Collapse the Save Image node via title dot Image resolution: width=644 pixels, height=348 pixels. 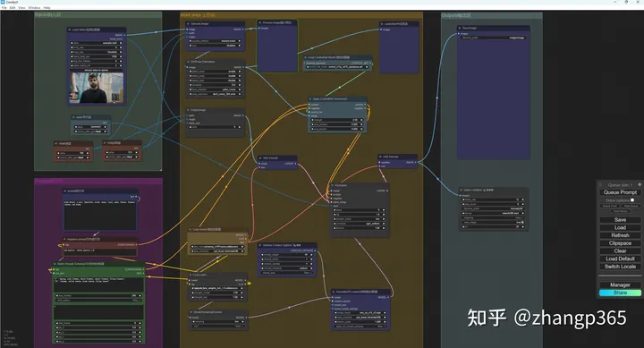(460, 28)
